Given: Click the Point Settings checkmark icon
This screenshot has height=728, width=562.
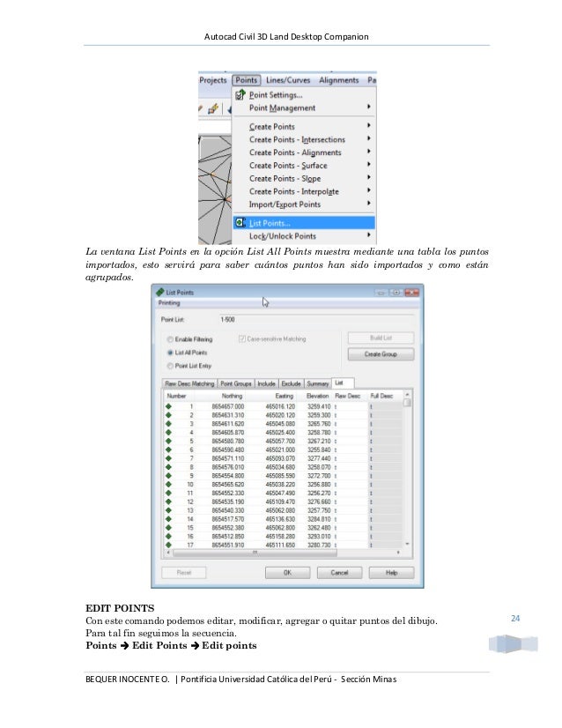Looking at the screenshot, I should pyautogui.click(x=240, y=94).
